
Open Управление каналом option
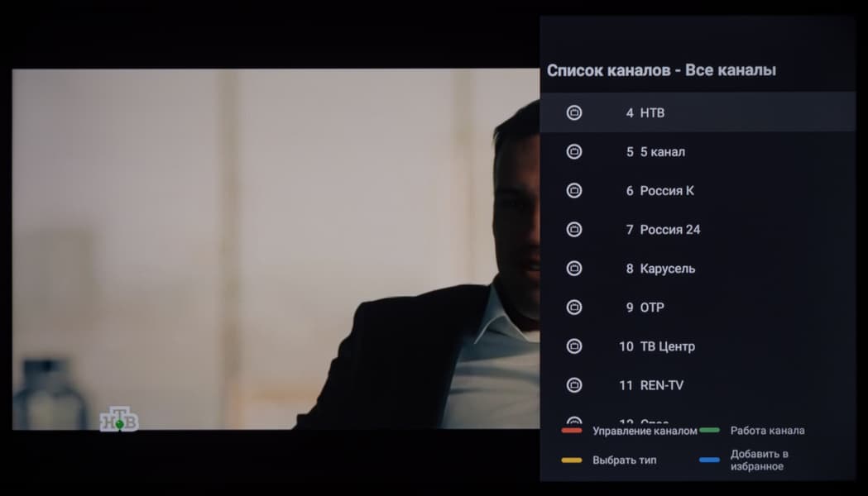pyautogui.click(x=645, y=431)
